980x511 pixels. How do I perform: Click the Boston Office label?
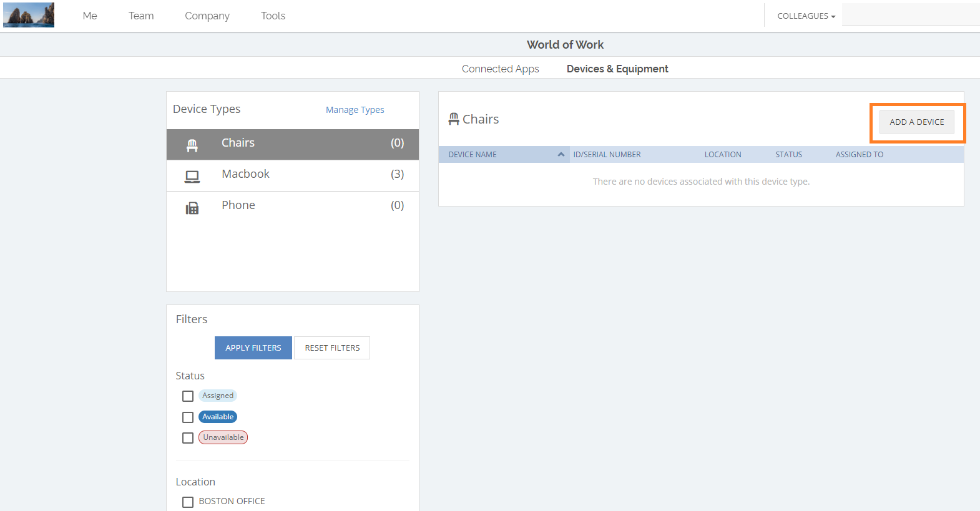coord(232,501)
